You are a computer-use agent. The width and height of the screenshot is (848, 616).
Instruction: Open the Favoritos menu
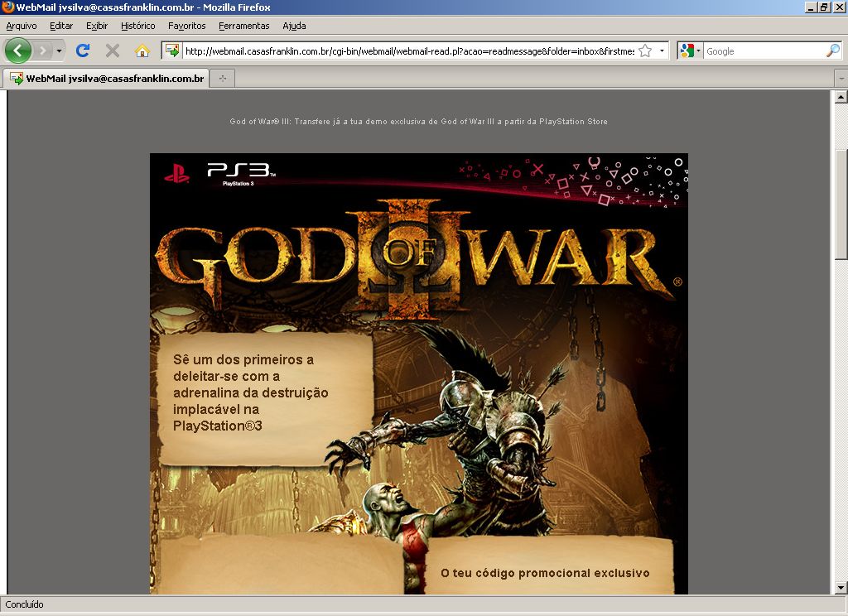click(186, 26)
